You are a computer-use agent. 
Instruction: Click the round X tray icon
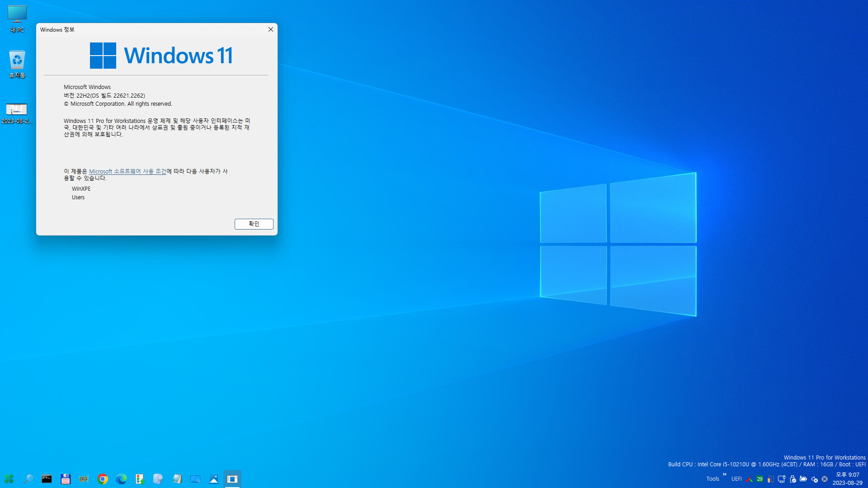[x=825, y=479]
